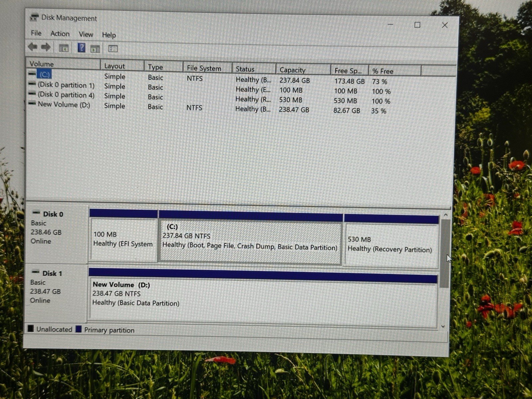Click the scroll down arrow of disk pane
Screen dimensions: 532x399
click(x=443, y=326)
